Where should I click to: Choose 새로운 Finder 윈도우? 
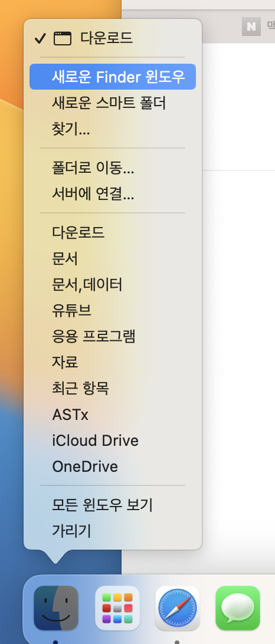pyautogui.click(x=113, y=77)
